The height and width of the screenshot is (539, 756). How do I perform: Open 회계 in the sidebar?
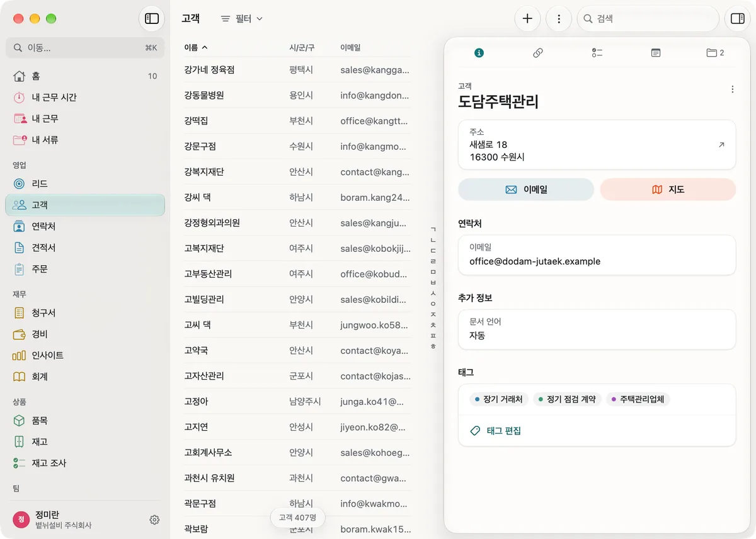[85, 377]
